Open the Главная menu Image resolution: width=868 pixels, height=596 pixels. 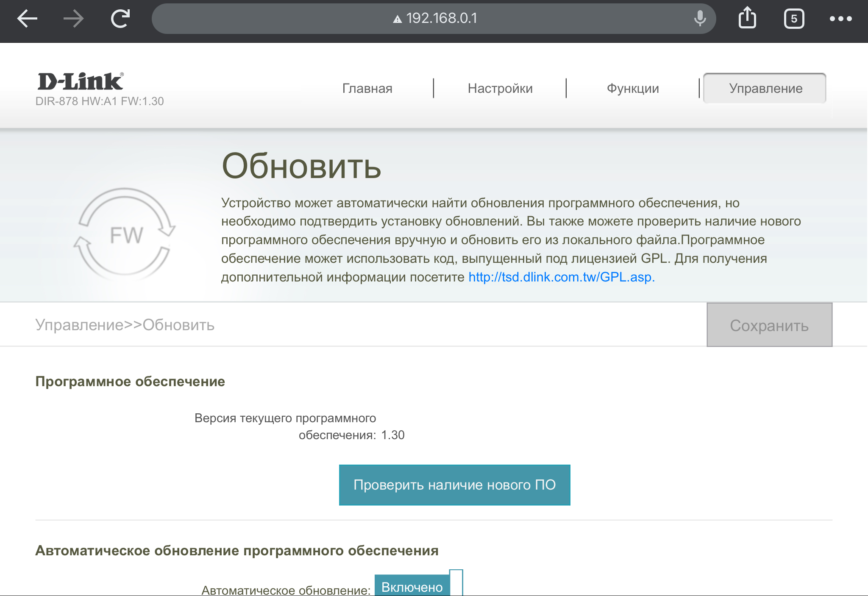[x=367, y=88]
